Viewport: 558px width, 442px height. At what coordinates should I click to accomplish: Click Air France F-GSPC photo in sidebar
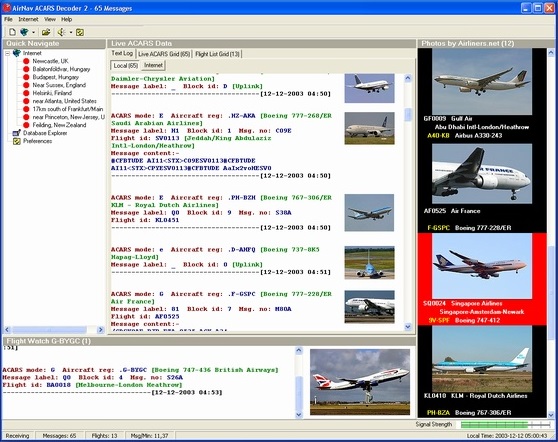[x=482, y=174]
